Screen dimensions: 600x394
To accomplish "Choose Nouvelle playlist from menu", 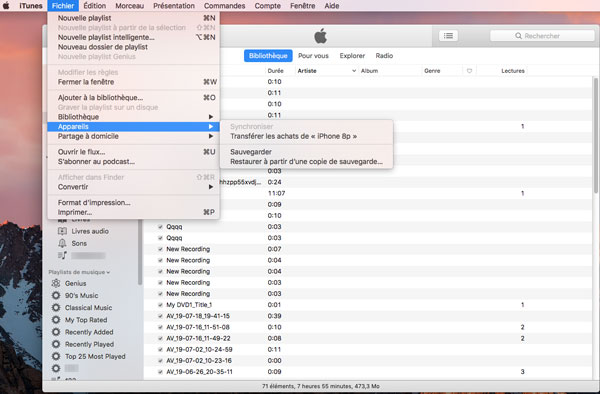I will (133, 18).
